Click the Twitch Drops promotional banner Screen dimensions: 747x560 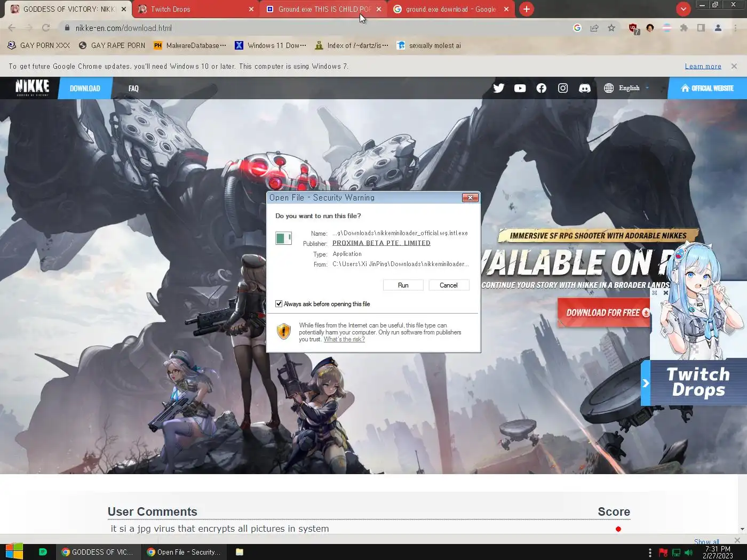point(698,382)
